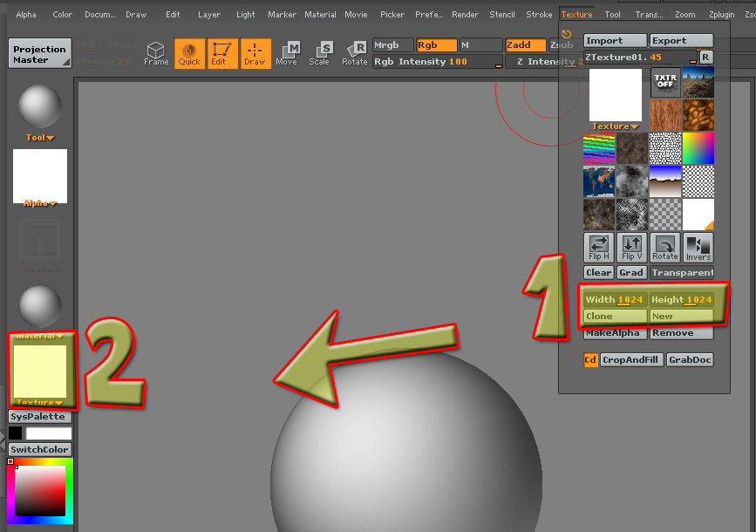Open the Material picker sphere
The width and height of the screenshot is (756, 532).
coord(40,306)
